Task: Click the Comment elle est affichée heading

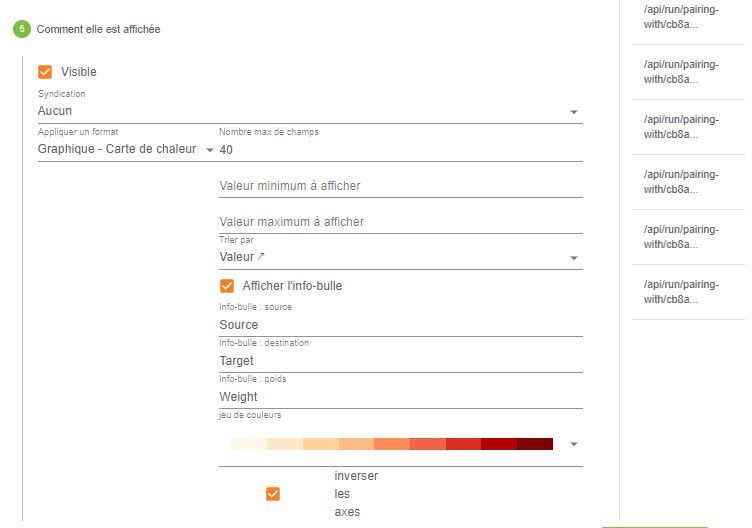Action: (98, 29)
